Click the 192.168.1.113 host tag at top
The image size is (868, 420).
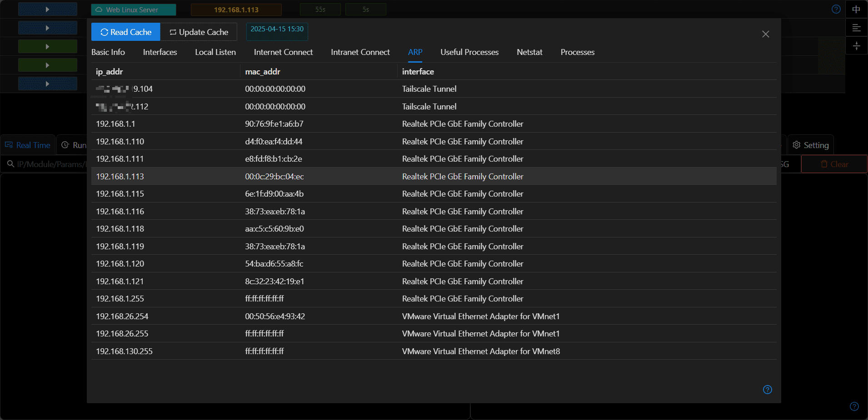[x=236, y=10]
